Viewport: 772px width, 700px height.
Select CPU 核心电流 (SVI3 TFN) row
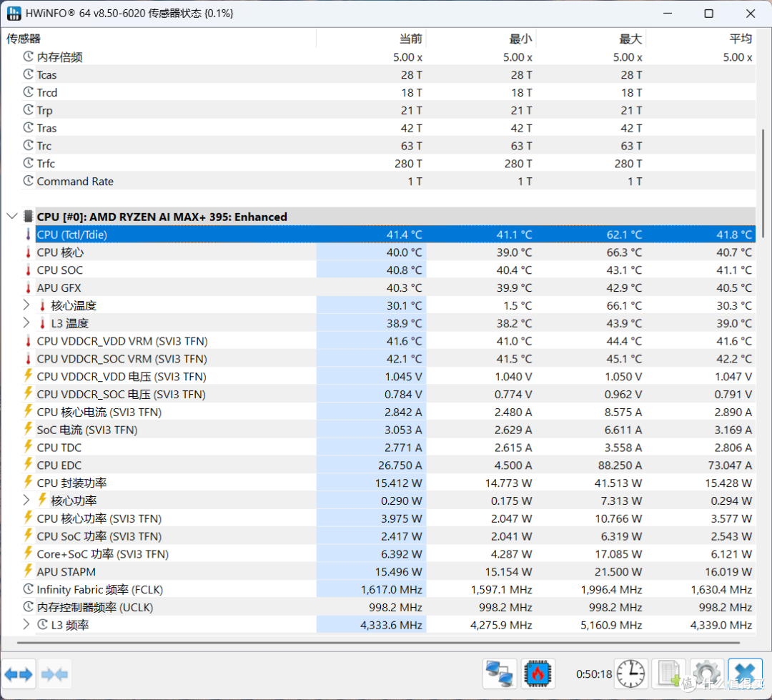[x=388, y=412]
